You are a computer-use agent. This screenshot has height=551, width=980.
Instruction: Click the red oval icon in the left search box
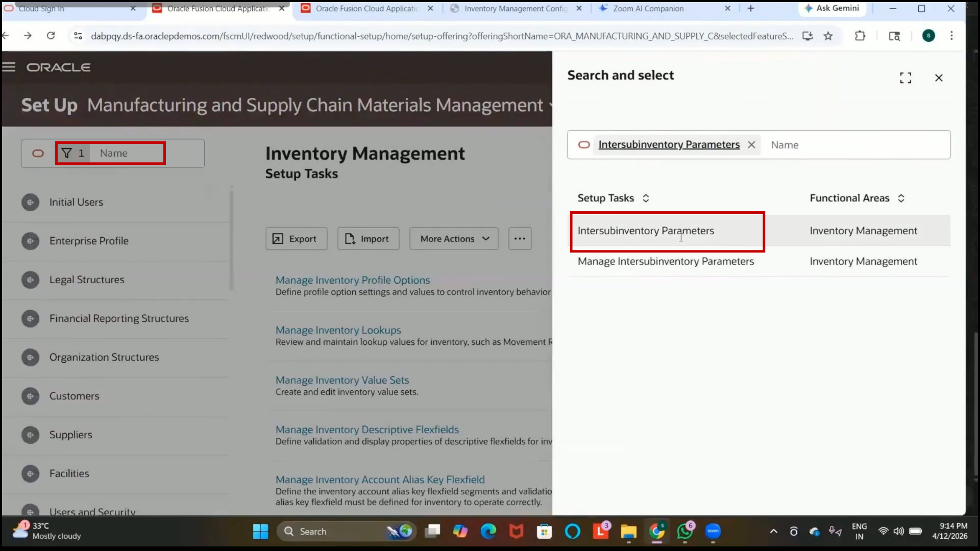(x=38, y=153)
